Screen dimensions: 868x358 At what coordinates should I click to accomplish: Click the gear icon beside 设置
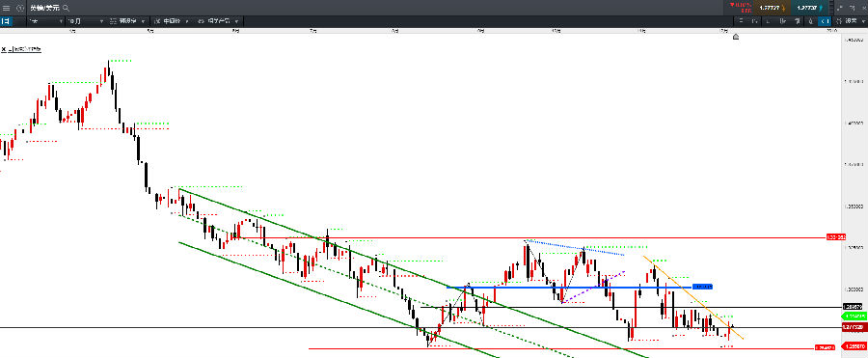pyautogui.click(x=838, y=21)
